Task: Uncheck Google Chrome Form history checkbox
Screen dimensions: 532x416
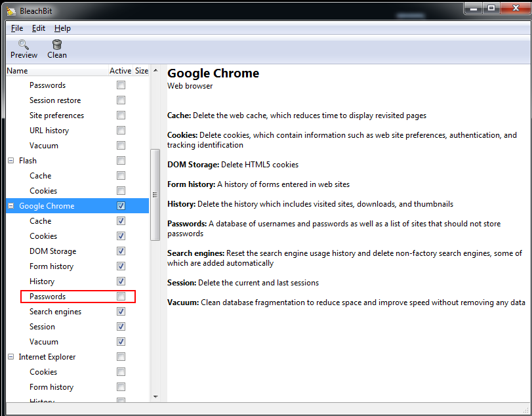Action: coord(121,266)
